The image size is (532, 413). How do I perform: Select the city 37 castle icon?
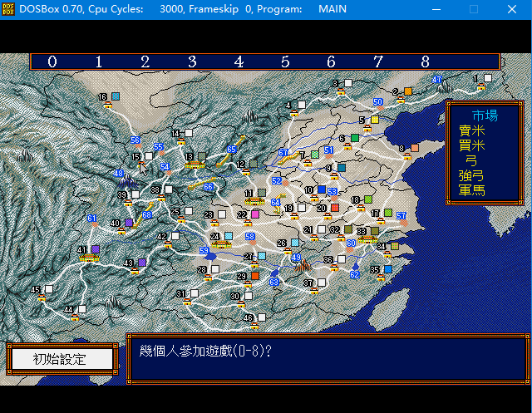coord(314,291)
